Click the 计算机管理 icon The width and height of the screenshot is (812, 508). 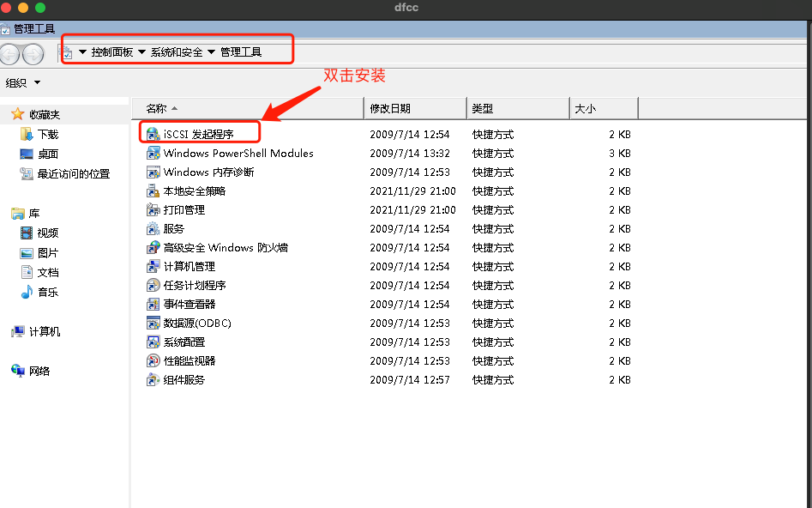153,266
